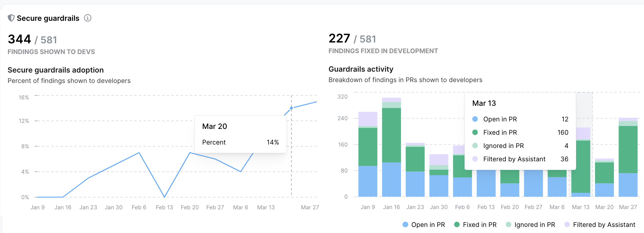Click the Mar 20 stacked bar
This screenshot has width=644, height=233.
click(604, 178)
